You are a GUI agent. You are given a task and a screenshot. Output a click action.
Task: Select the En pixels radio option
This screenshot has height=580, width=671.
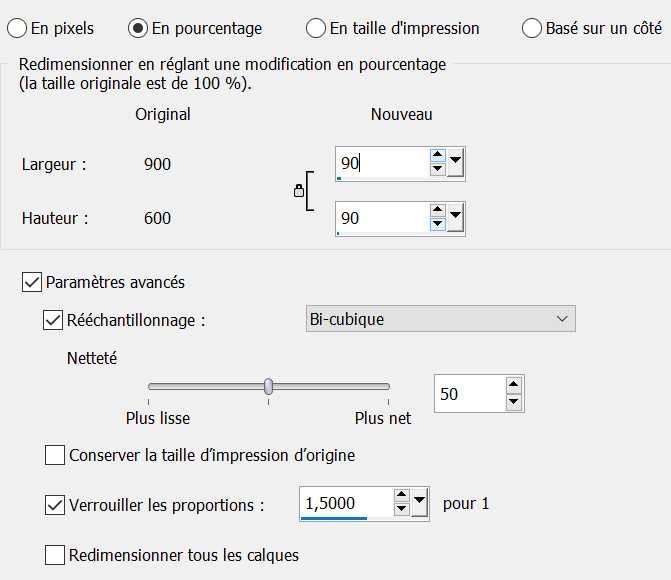click(17, 28)
